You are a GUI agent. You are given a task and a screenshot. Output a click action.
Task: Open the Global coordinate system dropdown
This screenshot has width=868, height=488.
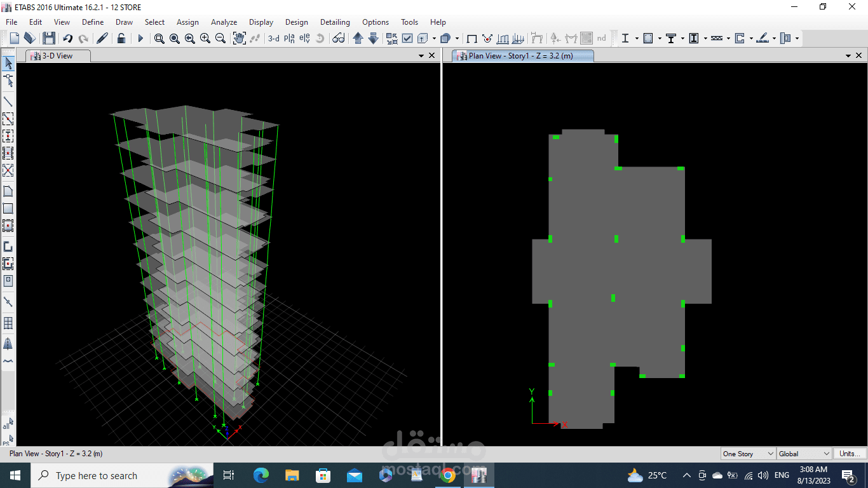(x=804, y=454)
